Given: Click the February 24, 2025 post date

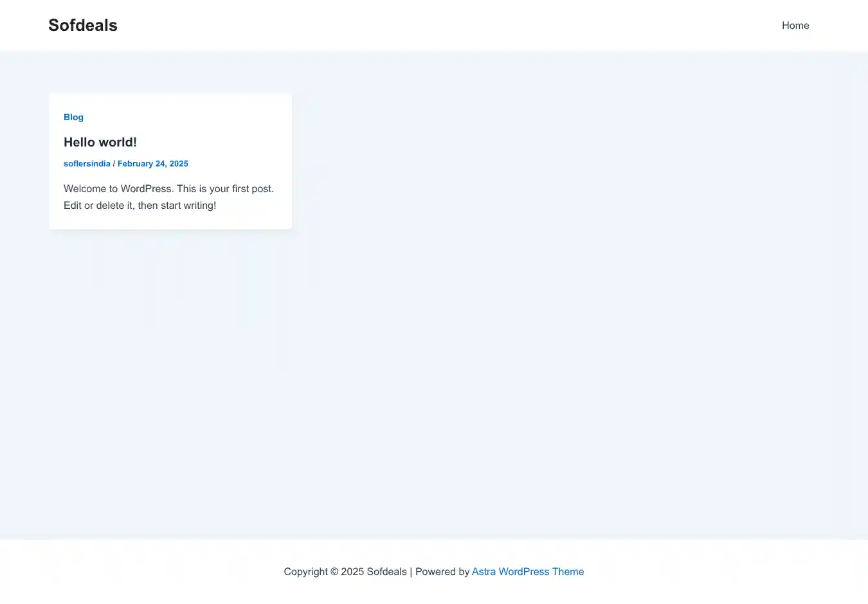Looking at the screenshot, I should coord(152,164).
